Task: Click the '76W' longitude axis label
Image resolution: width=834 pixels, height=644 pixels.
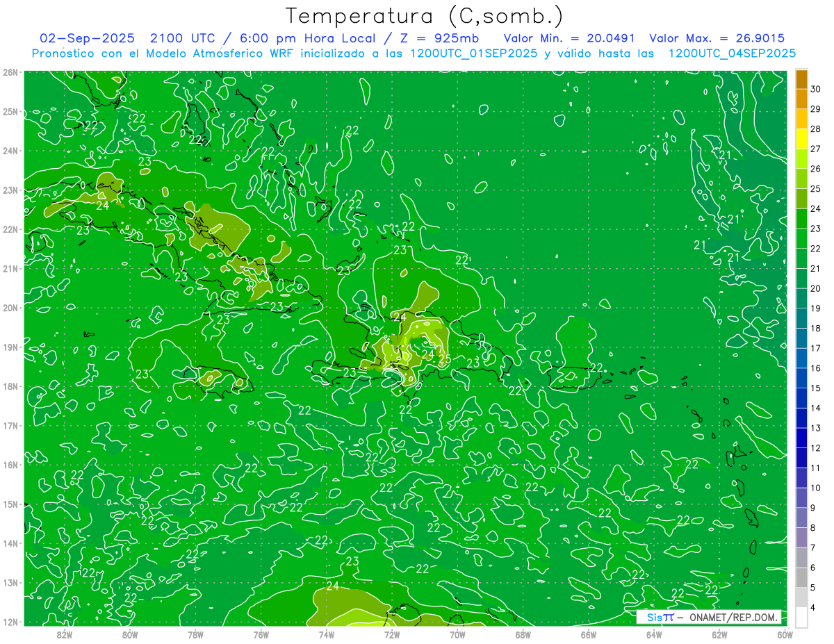Action: coord(261,634)
